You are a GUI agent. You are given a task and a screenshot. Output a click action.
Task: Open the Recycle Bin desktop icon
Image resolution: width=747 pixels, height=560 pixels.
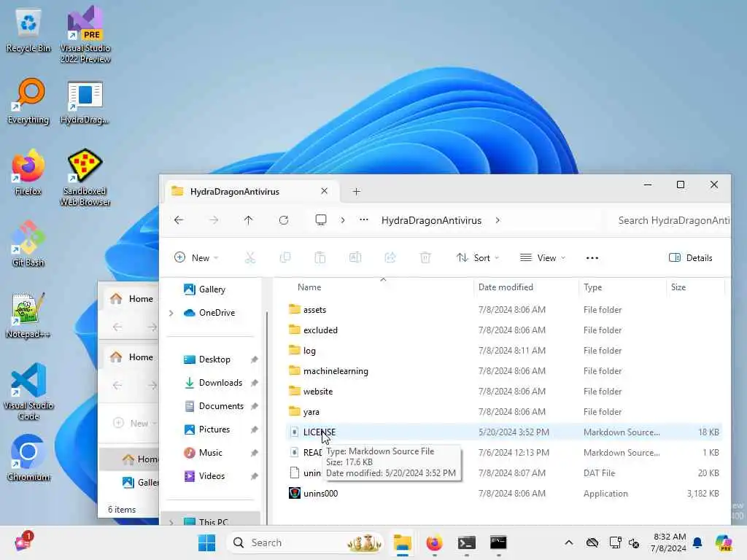coord(28,31)
